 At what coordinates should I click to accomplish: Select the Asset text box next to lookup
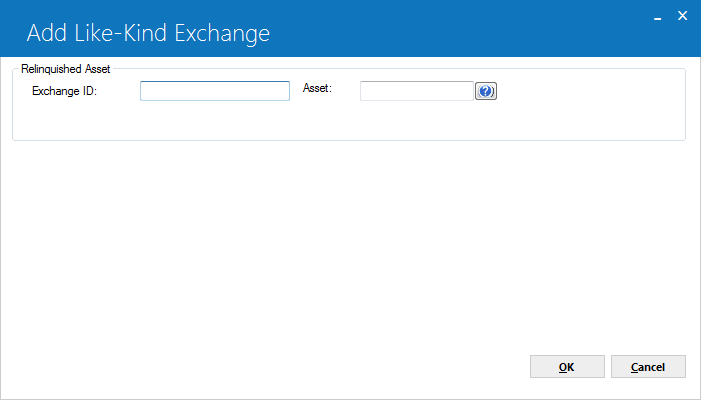(417, 91)
